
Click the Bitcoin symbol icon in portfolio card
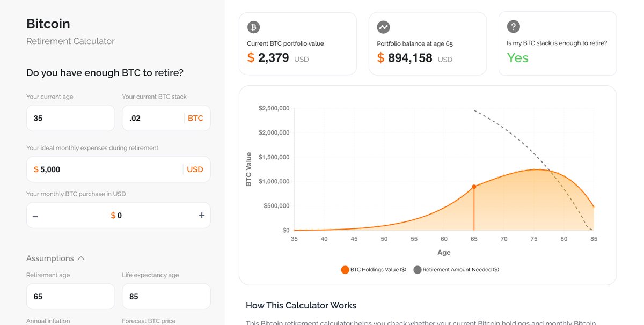(254, 27)
